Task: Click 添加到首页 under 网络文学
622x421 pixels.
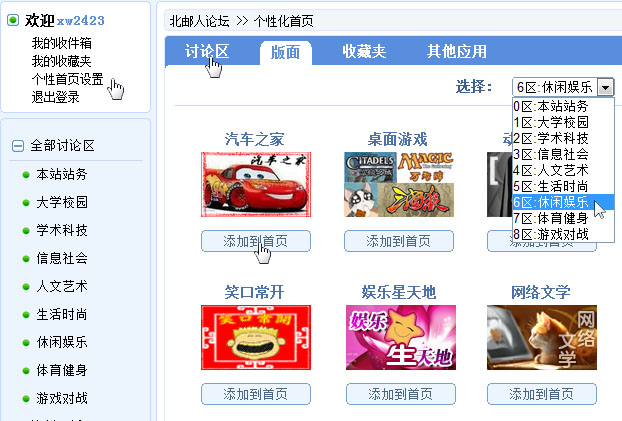Action: 542,394
